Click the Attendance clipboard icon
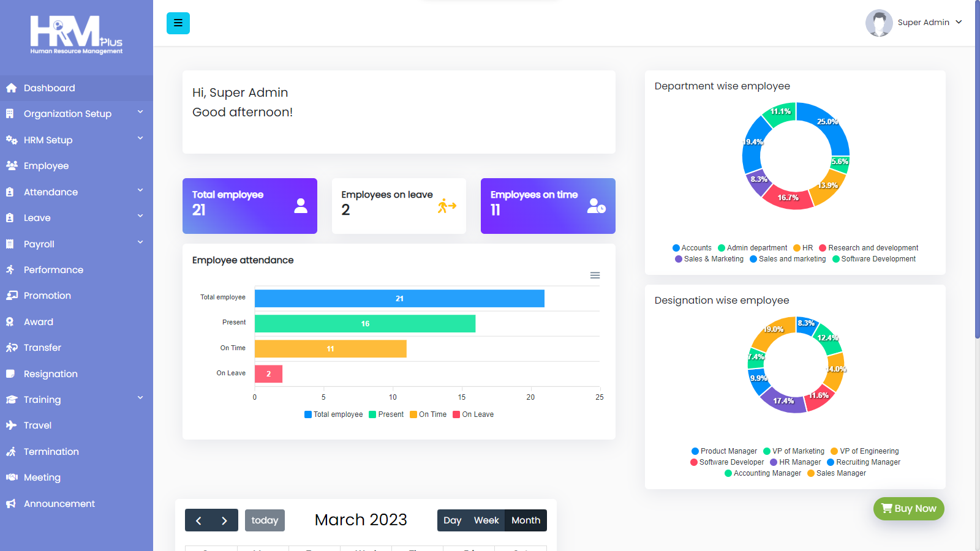The height and width of the screenshot is (551, 980). coord(10,192)
